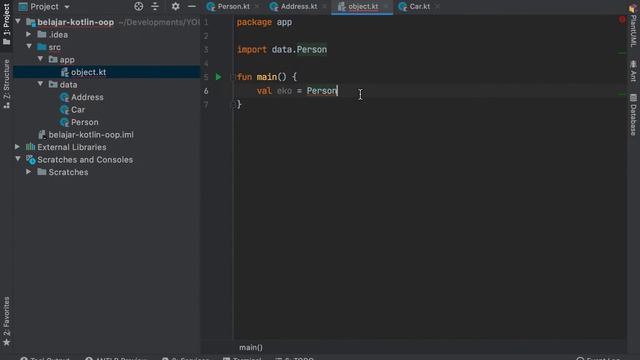Click the 'import data.Person' statement
Viewport: 640px width, 360px height.
click(282, 50)
